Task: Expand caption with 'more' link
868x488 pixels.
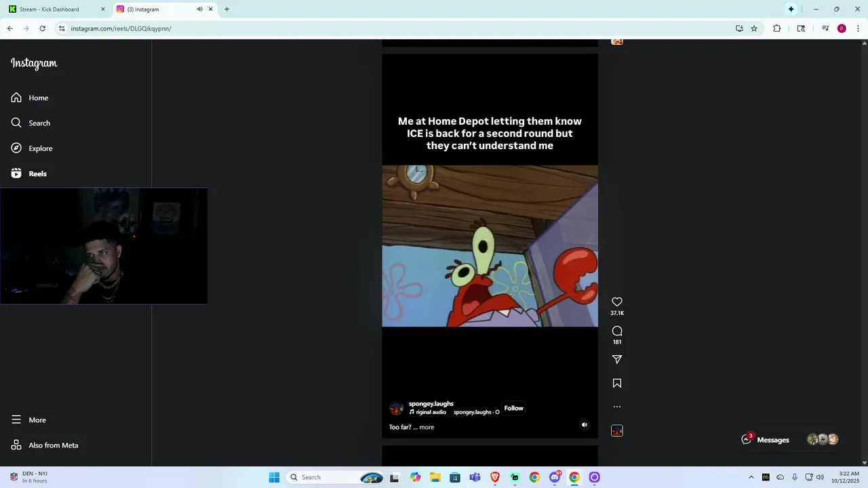Action: [427, 427]
